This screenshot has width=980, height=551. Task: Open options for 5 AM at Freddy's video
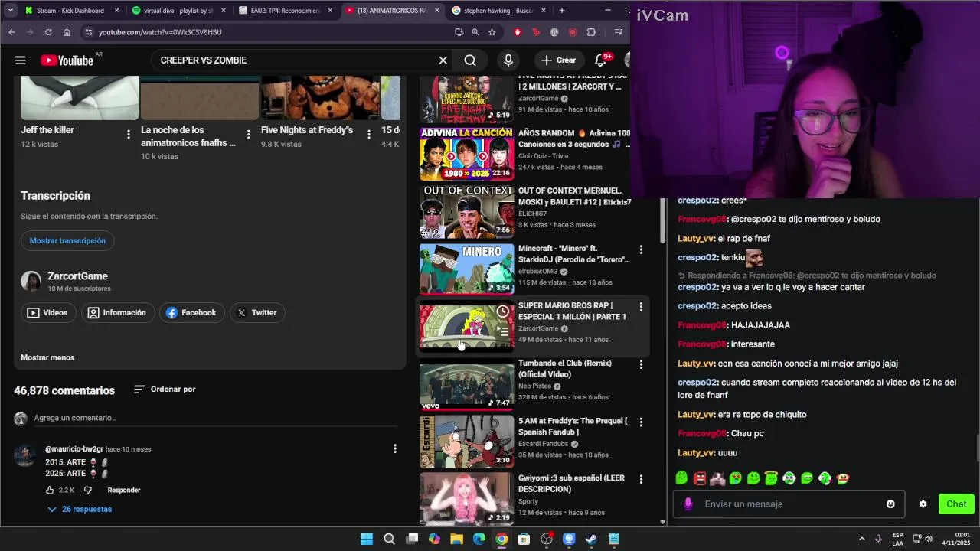pos(641,422)
